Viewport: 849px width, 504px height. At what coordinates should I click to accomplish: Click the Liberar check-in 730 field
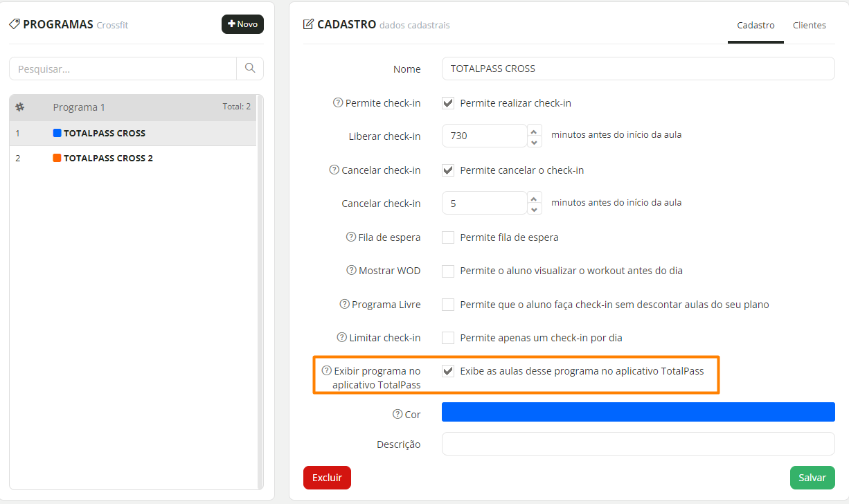(x=485, y=136)
